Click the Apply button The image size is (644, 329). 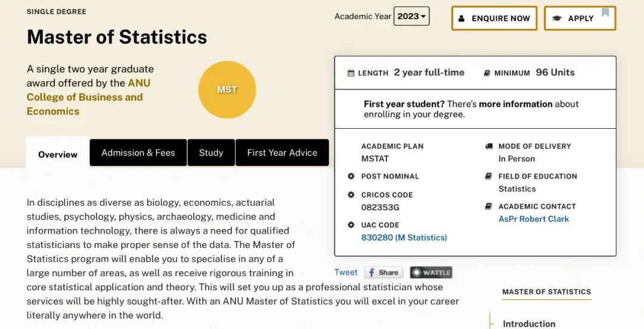click(x=580, y=18)
